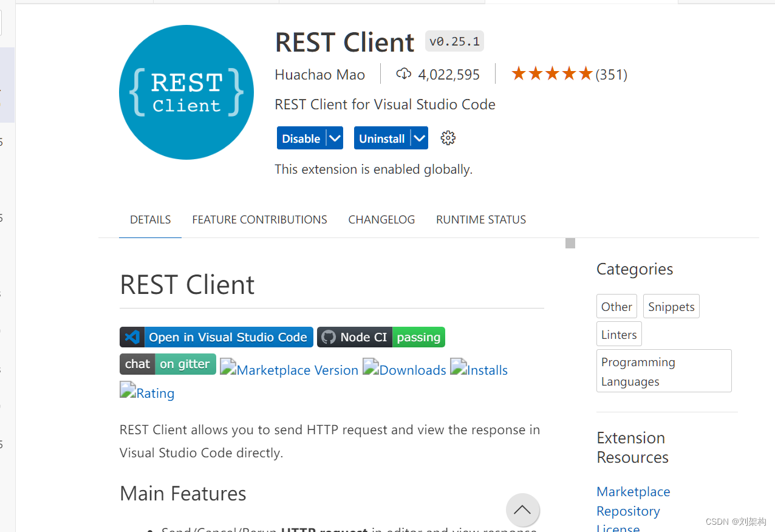775x532 pixels.
Task: Expand the Uninstall button dropdown arrow
Action: click(419, 138)
